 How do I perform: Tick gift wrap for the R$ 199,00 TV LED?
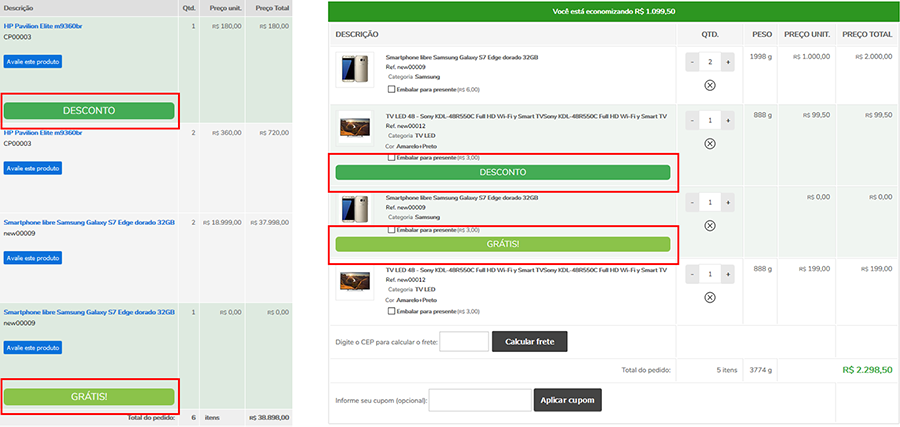pyautogui.click(x=391, y=311)
